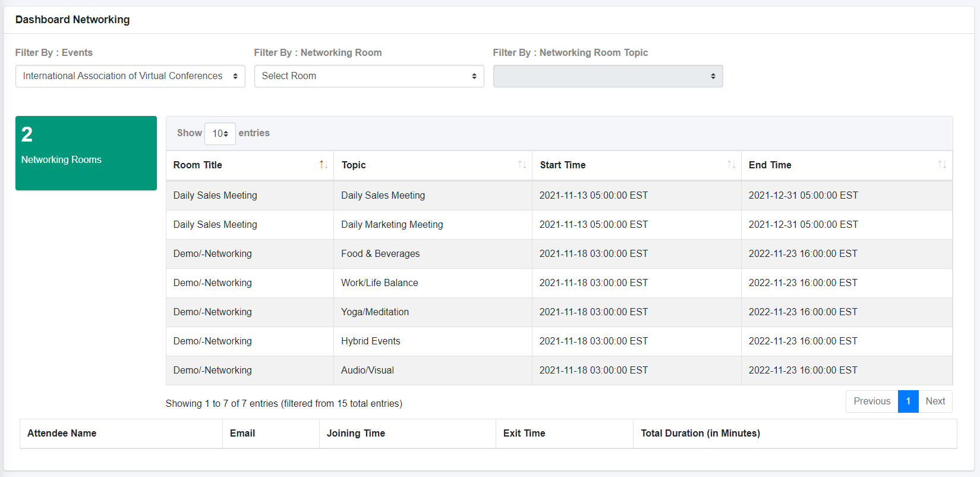Open the Networking Room Topic dropdown
This screenshot has width=980, height=477.
608,76
